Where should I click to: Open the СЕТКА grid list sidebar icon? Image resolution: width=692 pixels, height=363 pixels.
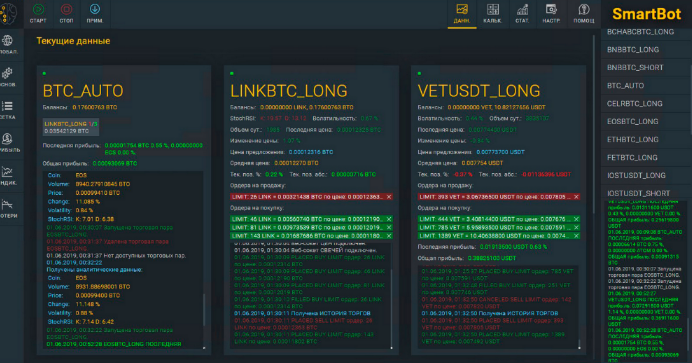7,106
